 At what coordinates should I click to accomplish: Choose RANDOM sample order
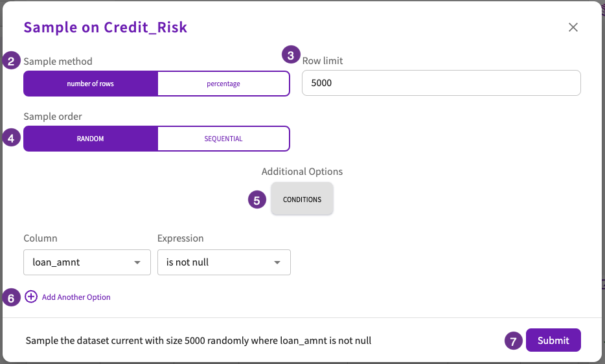(90, 139)
